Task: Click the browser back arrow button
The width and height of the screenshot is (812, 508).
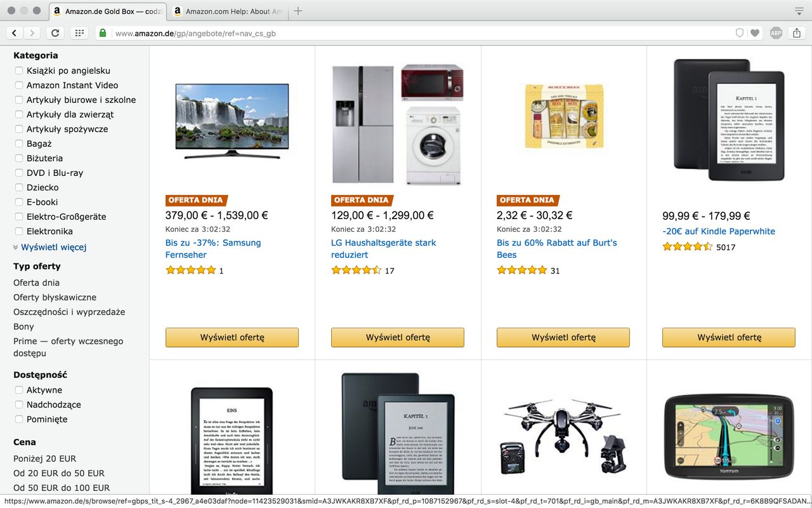Action: tap(15, 33)
